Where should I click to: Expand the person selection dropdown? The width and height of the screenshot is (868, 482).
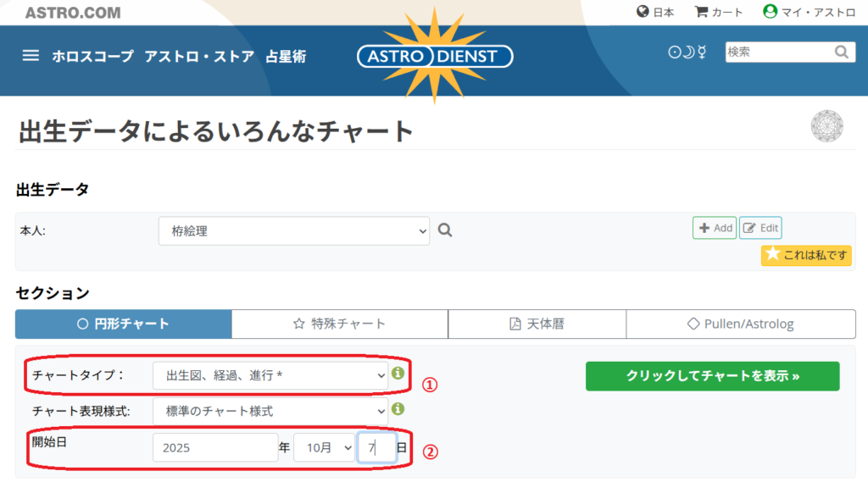[293, 230]
